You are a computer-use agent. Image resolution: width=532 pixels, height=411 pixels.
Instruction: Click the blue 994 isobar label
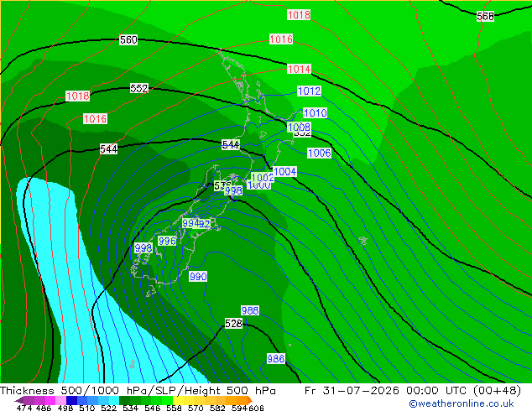click(x=190, y=223)
